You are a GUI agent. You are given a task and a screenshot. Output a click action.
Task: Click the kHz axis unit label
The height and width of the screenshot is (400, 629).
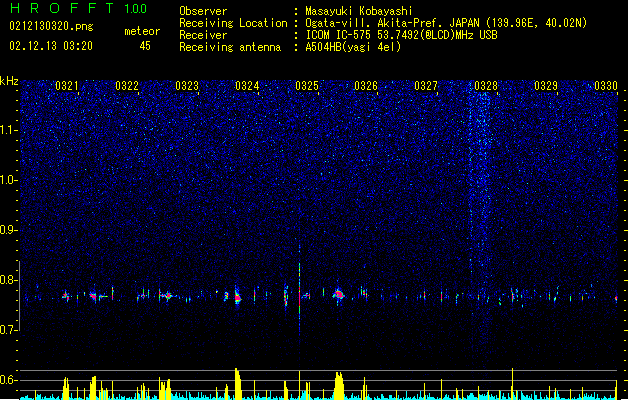point(9,81)
